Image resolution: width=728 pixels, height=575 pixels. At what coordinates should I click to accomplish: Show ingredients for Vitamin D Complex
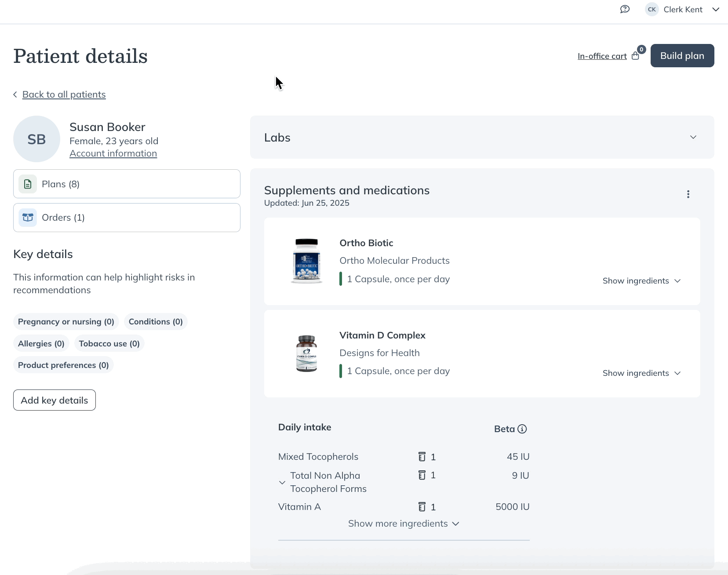pos(641,373)
